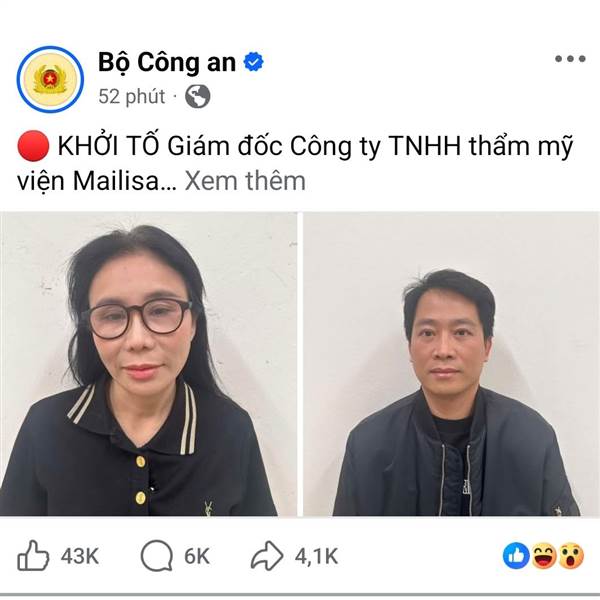
Task: Open the three-dot post options menu
Action: [x=571, y=59]
